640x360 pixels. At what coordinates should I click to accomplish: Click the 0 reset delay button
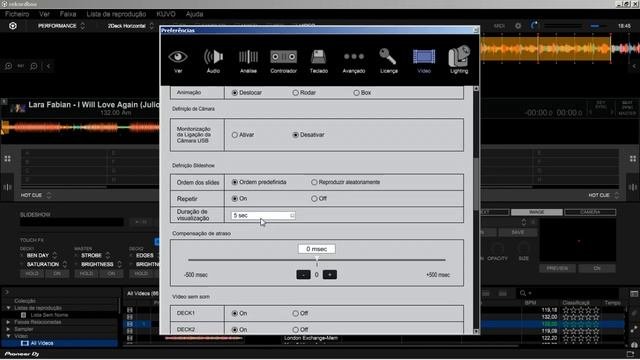pyautogui.click(x=317, y=275)
